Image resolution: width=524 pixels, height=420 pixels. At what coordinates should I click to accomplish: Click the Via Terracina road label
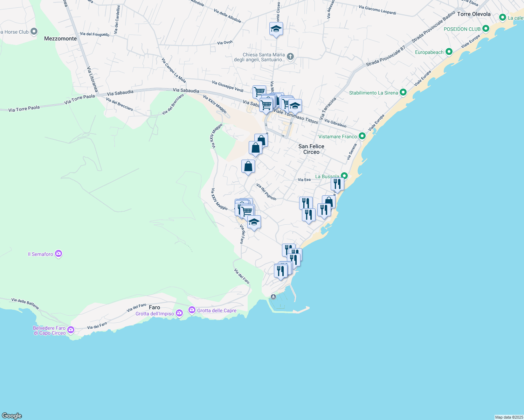point(328,108)
